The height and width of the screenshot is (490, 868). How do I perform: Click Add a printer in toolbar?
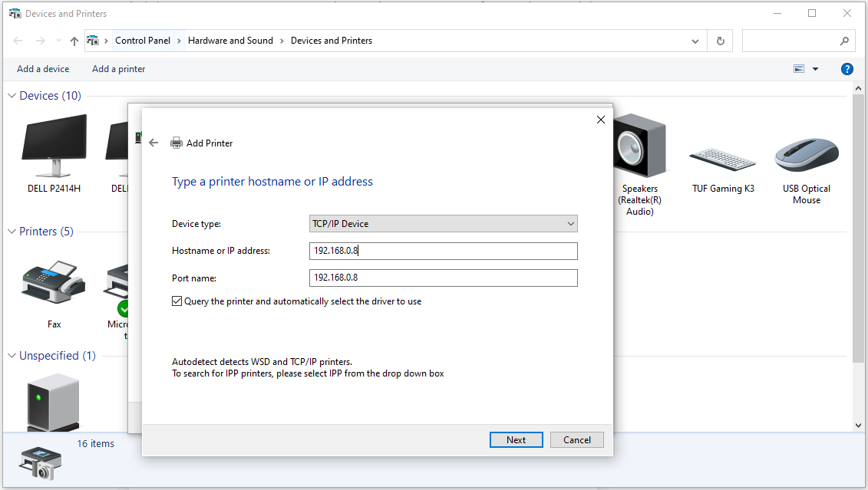tap(118, 69)
